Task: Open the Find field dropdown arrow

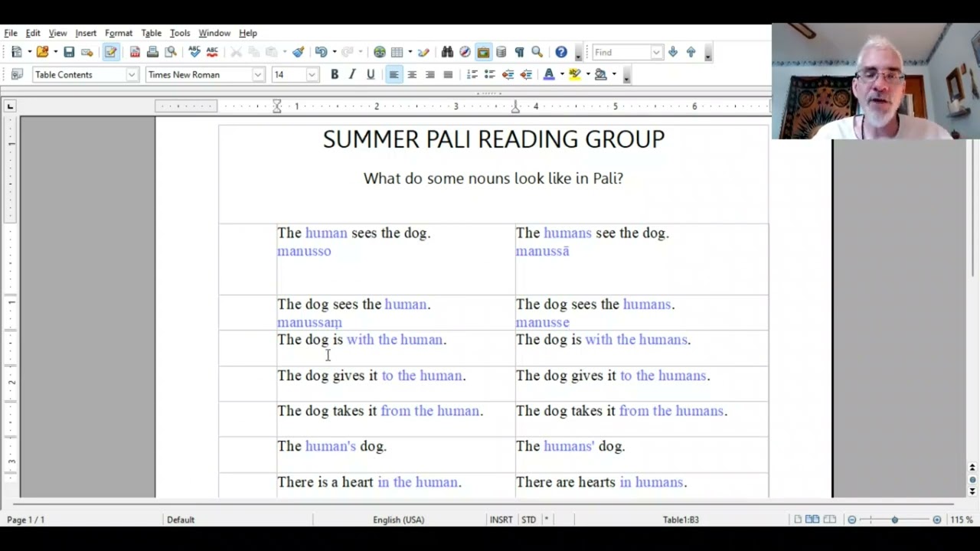Action: (656, 52)
